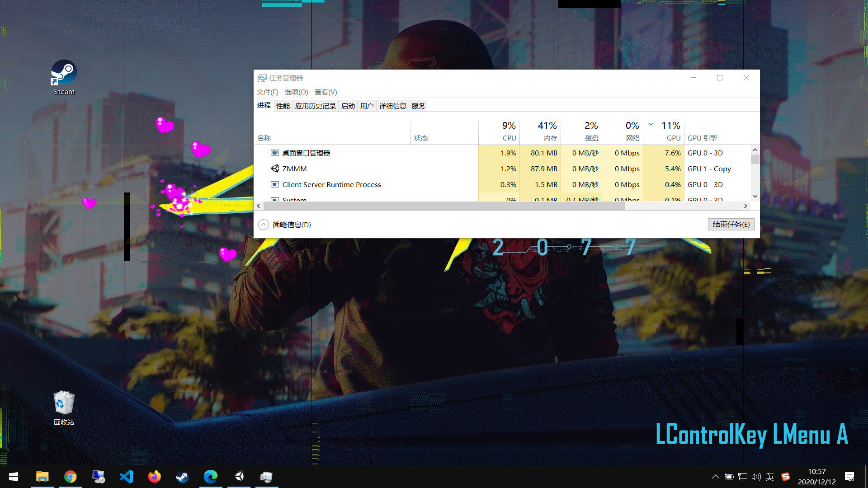Click the Snipaste icon in the system tray
Image resolution: width=868 pixels, height=488 pixels.
coord(785,477)
